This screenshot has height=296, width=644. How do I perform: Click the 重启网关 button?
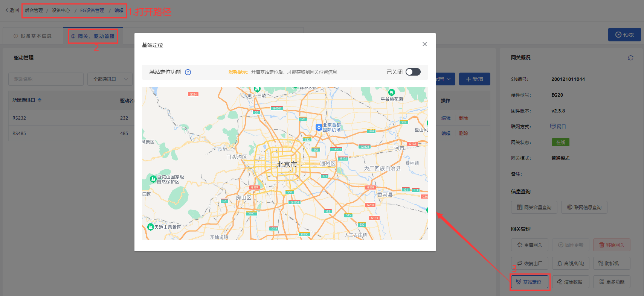tap(530, 245)
